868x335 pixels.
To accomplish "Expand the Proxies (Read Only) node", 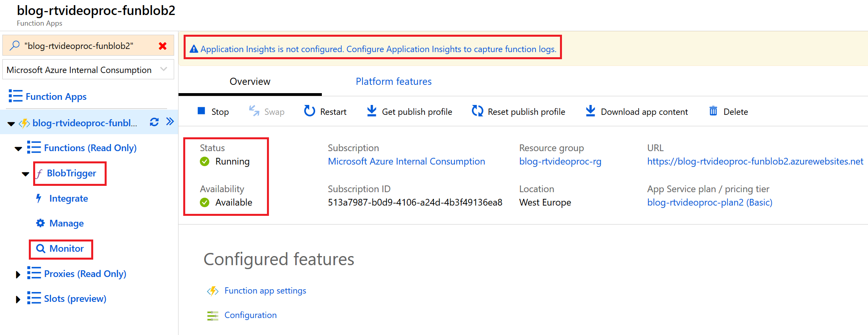I will [18, 274].
